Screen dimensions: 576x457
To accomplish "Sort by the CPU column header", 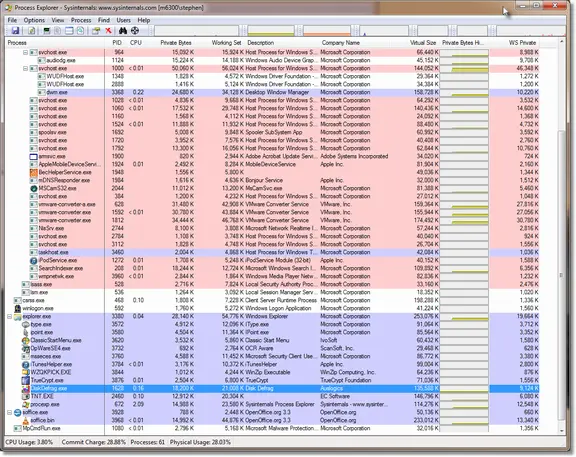I will 136,43.
